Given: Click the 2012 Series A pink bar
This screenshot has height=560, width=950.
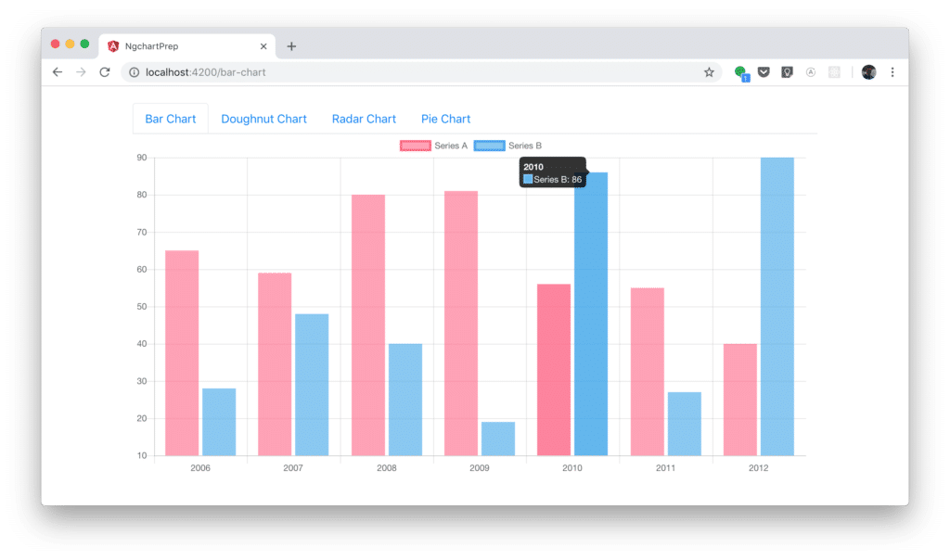Looking at the screenshot, I should [740, 400].
